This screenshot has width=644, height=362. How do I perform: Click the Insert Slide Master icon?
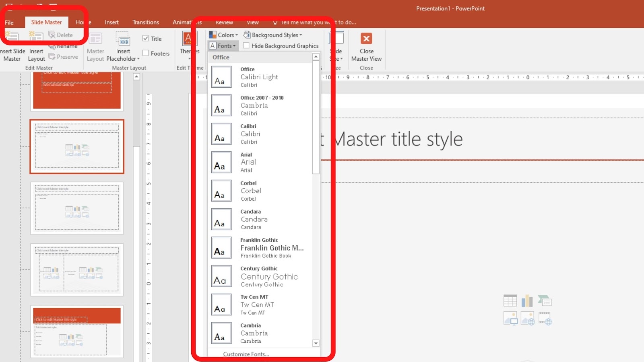12,36
